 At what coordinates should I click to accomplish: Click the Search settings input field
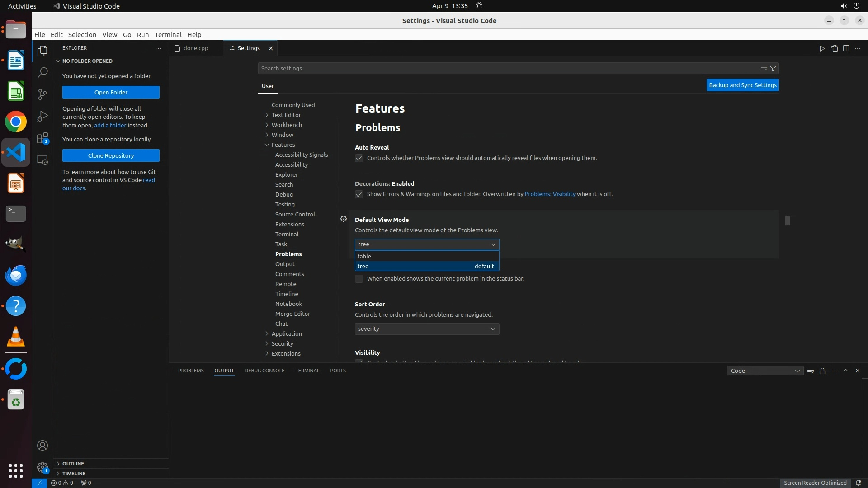pyautogui.click(x=506, y=68)
